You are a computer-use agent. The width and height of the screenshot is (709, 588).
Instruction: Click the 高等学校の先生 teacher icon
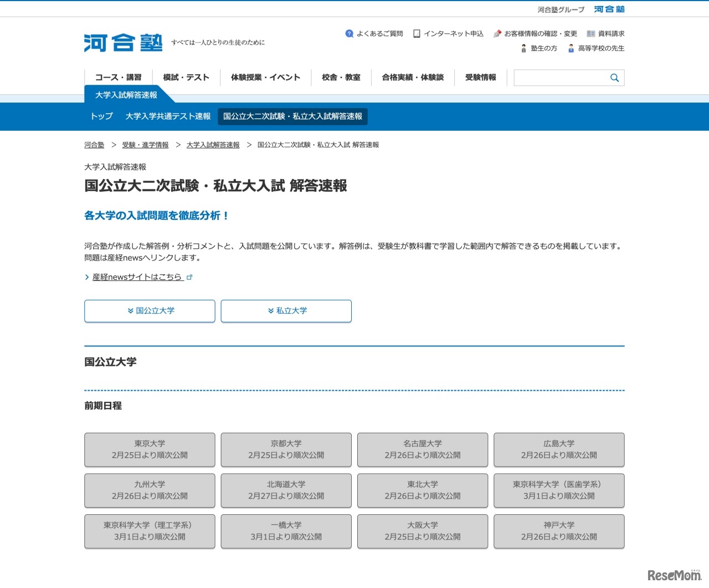point(571,48)
